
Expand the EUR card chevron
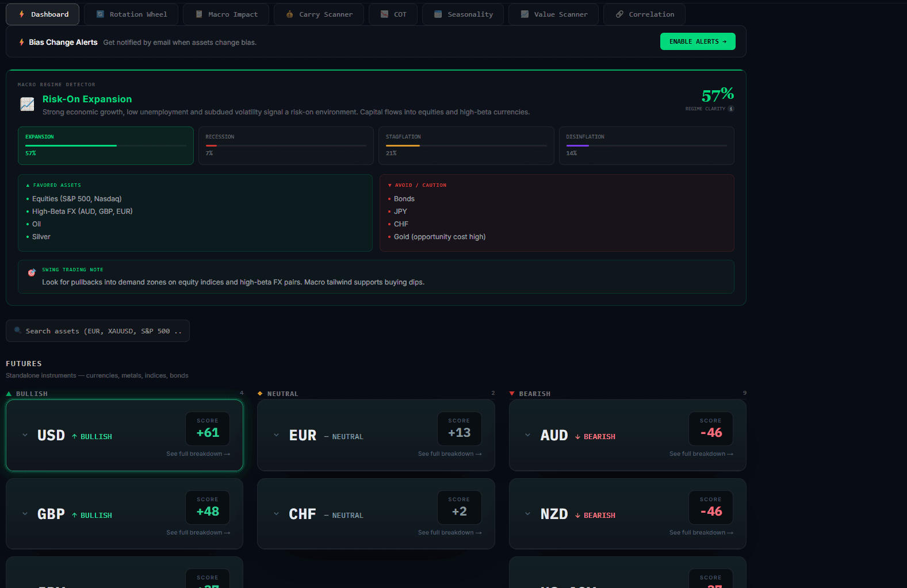click(276, 435)
